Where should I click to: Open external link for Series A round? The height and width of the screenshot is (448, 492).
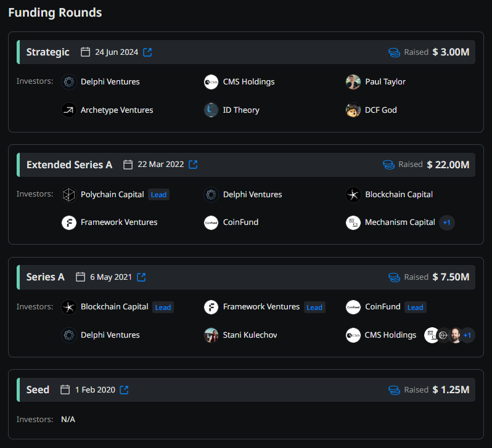pos(141,277)
